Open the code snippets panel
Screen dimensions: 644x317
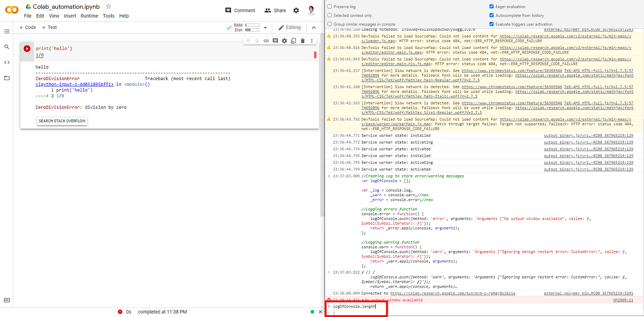coord(7,62)
